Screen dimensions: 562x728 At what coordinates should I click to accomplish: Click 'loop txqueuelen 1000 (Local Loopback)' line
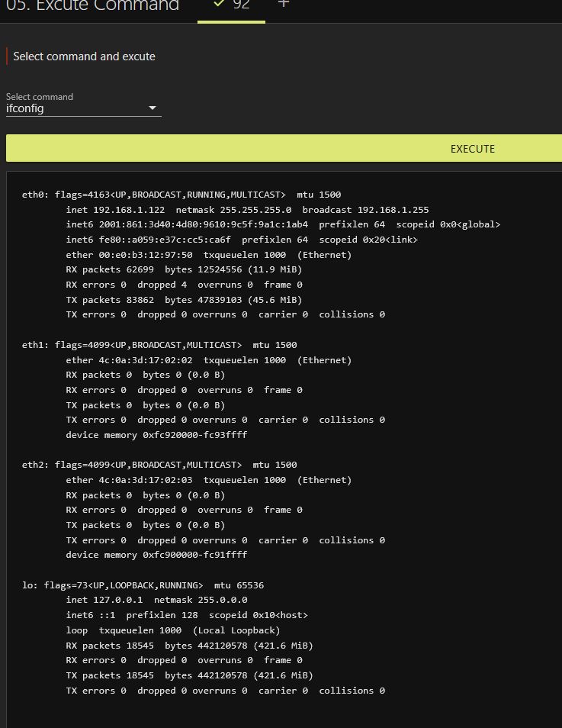click(172, 630)
